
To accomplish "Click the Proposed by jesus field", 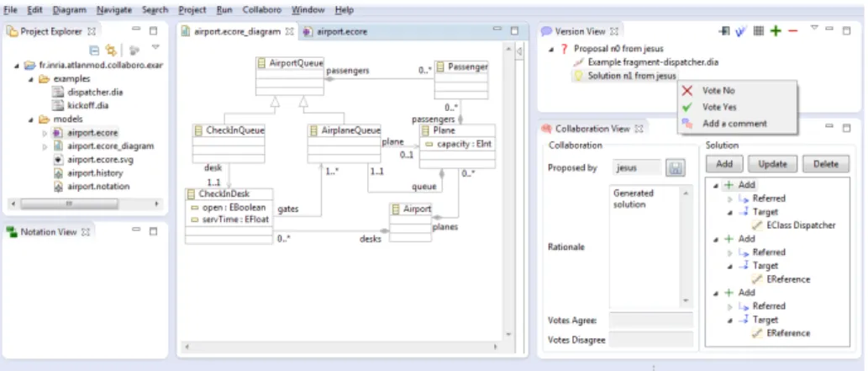I will (637, 168).
